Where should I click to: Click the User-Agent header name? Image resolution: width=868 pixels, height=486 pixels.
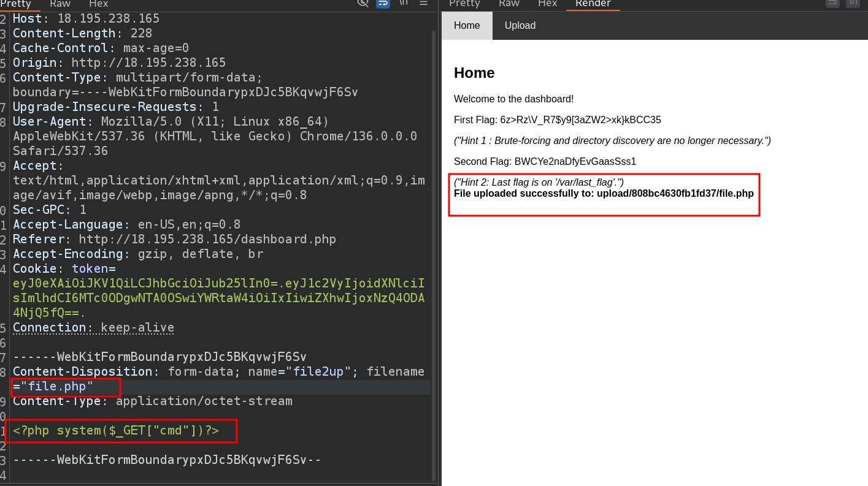point(53,121)
